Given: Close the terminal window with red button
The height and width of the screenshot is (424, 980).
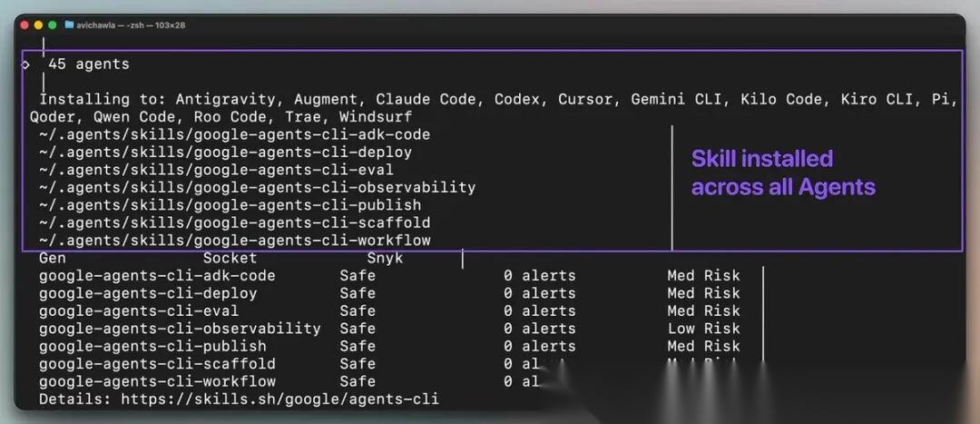Looking at the screenshot, I should (24, 25).
